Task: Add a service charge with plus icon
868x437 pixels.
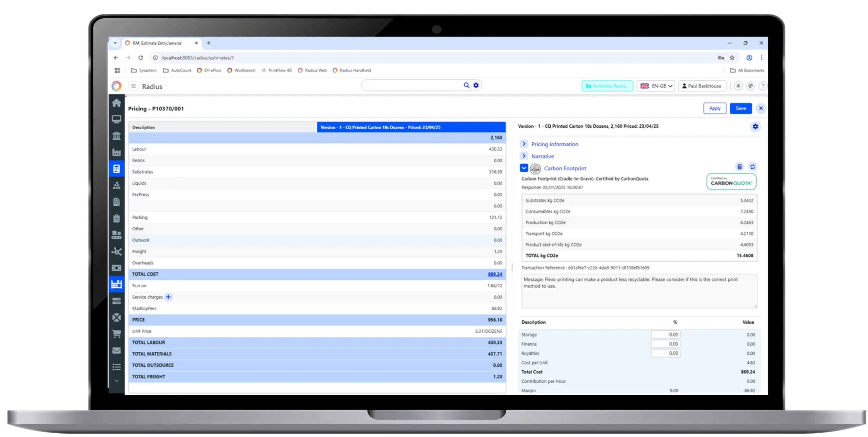Action: pos(168,297)
